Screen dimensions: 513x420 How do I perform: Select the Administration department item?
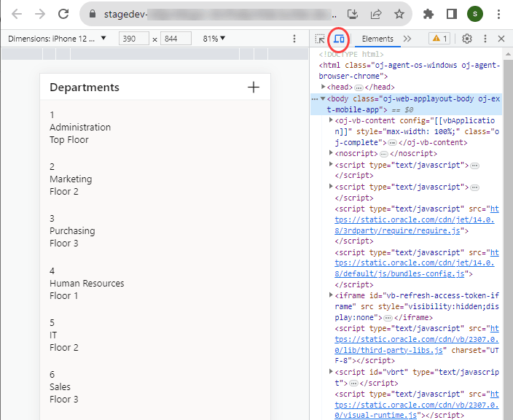point(155,128)
